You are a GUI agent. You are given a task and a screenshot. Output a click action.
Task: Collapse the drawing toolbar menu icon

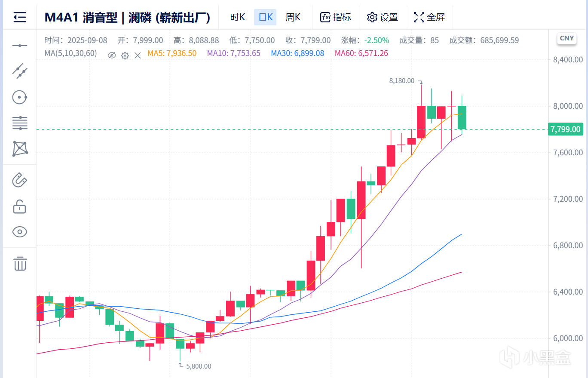(20, 17)
